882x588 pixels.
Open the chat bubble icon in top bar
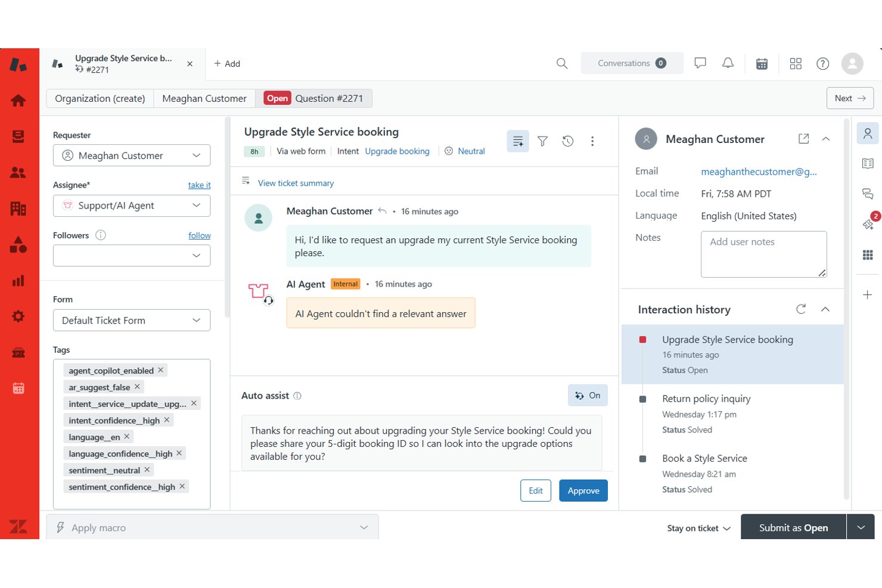700,63
